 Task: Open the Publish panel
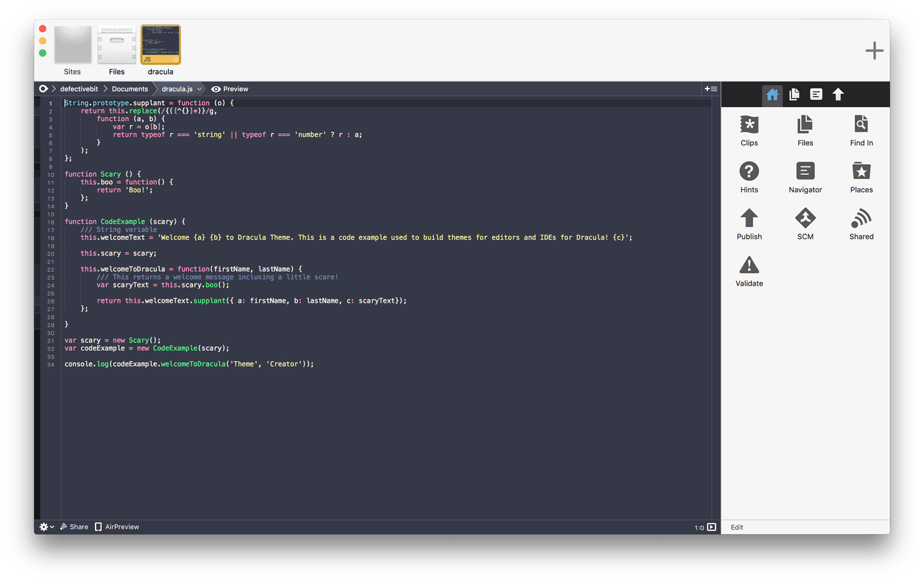coord(749,223)
